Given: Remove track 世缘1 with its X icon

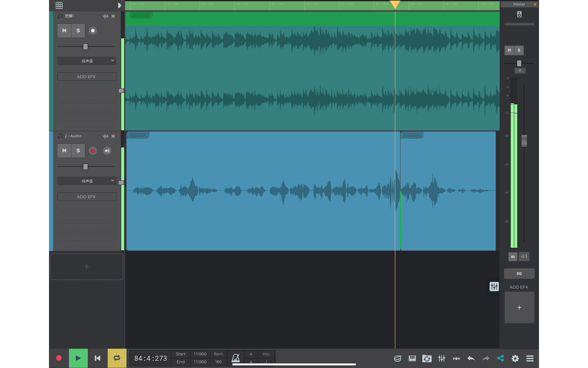Looking at the screenshot, I should point(113,16).
